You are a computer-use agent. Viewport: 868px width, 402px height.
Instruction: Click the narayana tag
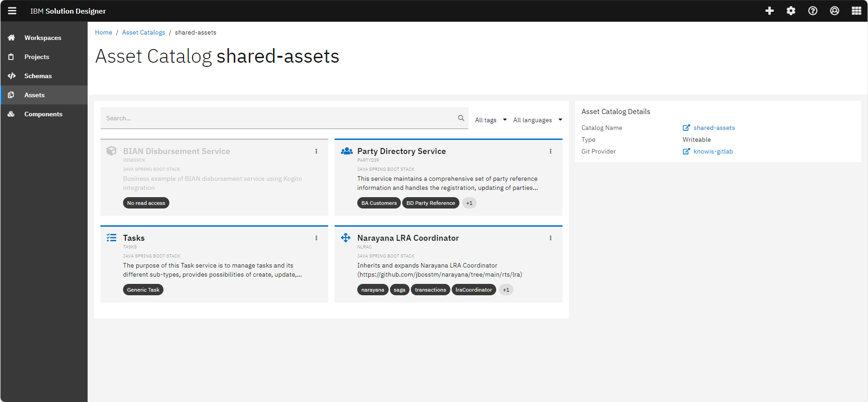click(373, 290)
